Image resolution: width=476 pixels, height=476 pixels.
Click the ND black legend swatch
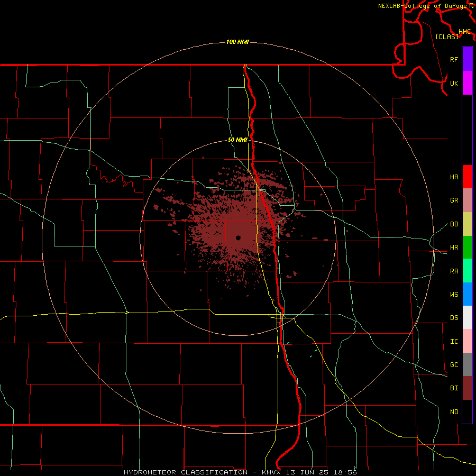467,411
